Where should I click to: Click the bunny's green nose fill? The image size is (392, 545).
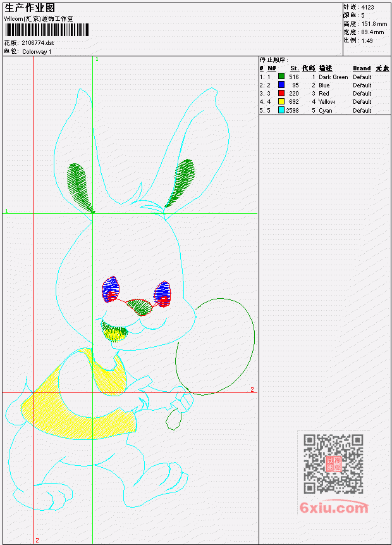138,307
